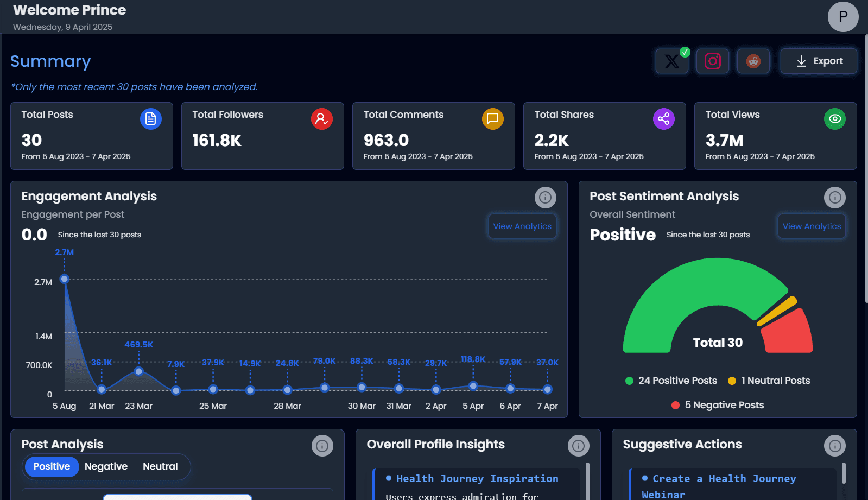Open info for Overall Profile Insights
Screen dimensions: 868x500
coord(578,446)
